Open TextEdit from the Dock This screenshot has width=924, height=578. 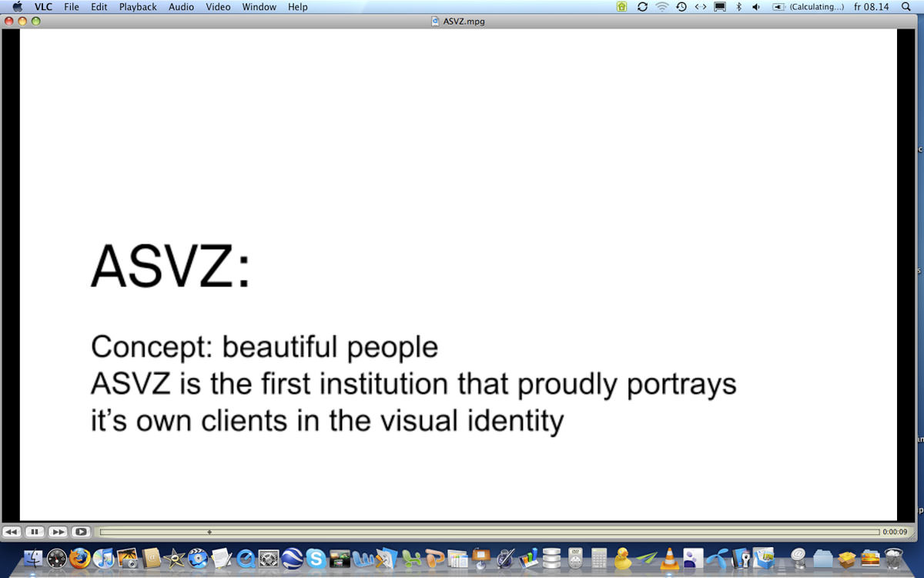(222, 558)
